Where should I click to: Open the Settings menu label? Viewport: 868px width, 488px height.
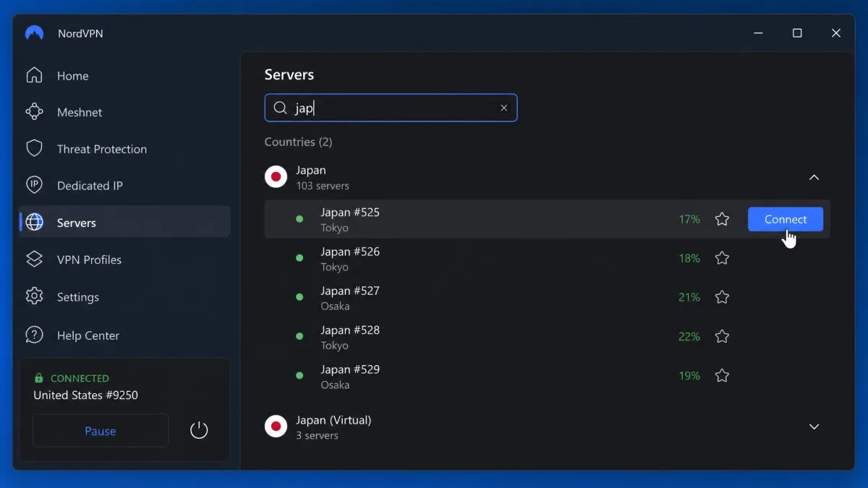78,297
